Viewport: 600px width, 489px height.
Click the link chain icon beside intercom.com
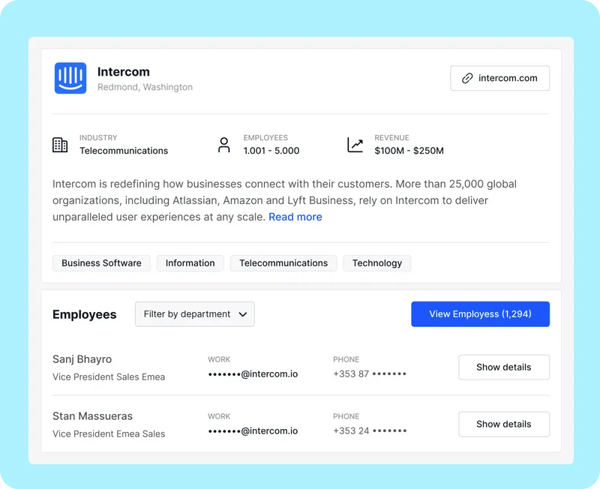467,78
